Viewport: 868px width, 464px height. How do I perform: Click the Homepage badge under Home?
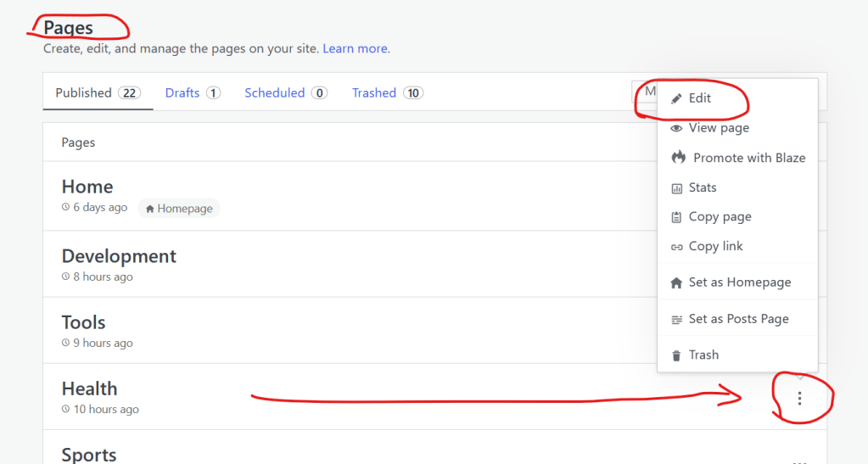click(x=179, y=209)
